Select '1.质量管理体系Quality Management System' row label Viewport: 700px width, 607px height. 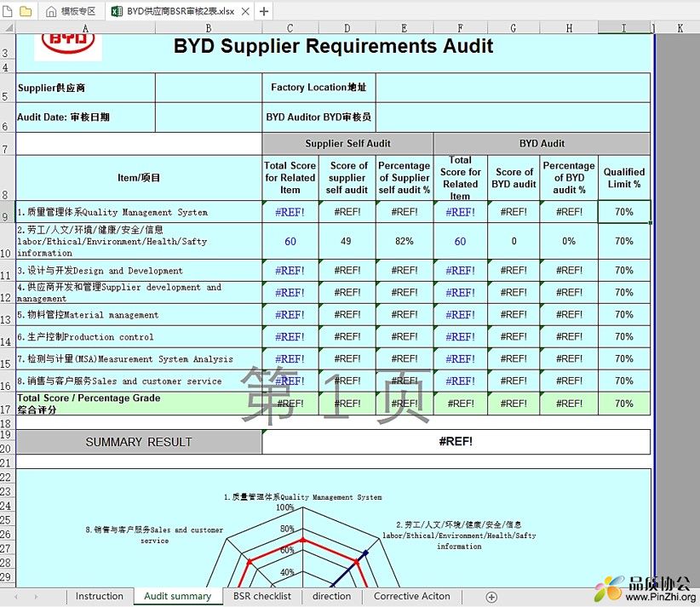[x=139, y=212]
